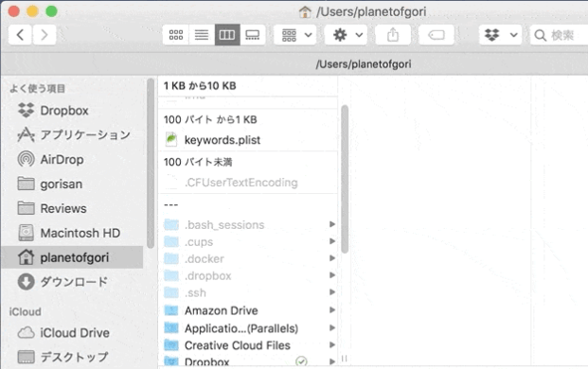Image resolution: width=588 pixels, height=369 pixels.
Task: Expand .ssh with its arrow
Action: pos(332,291)
